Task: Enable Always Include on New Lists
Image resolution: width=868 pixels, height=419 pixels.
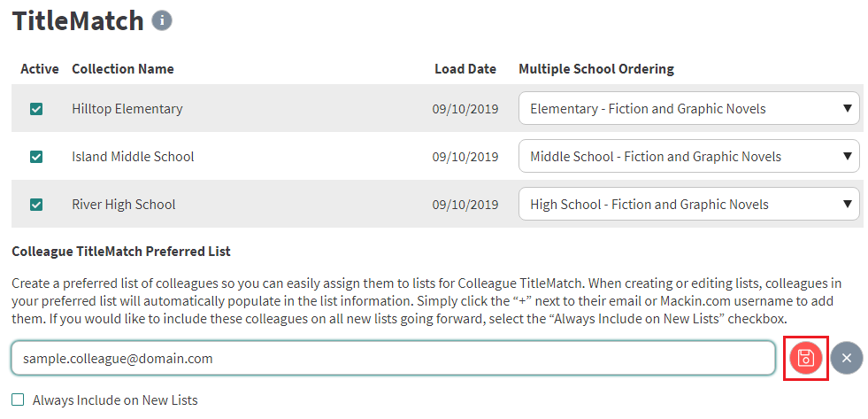Action: (x=19, y=400)
